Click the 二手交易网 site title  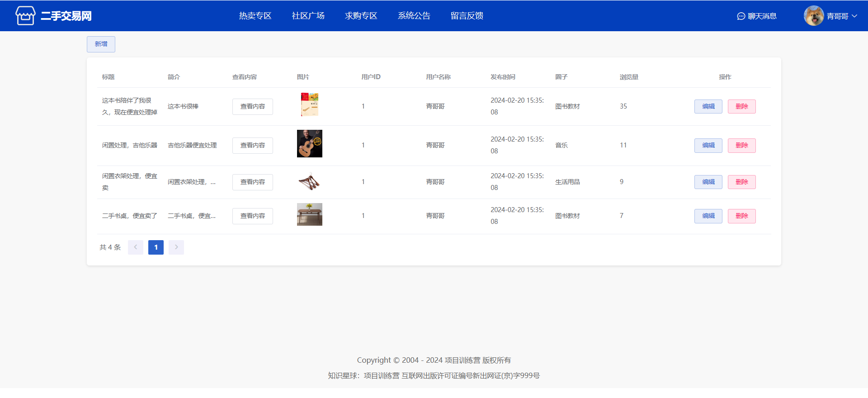tap(66, 16)
